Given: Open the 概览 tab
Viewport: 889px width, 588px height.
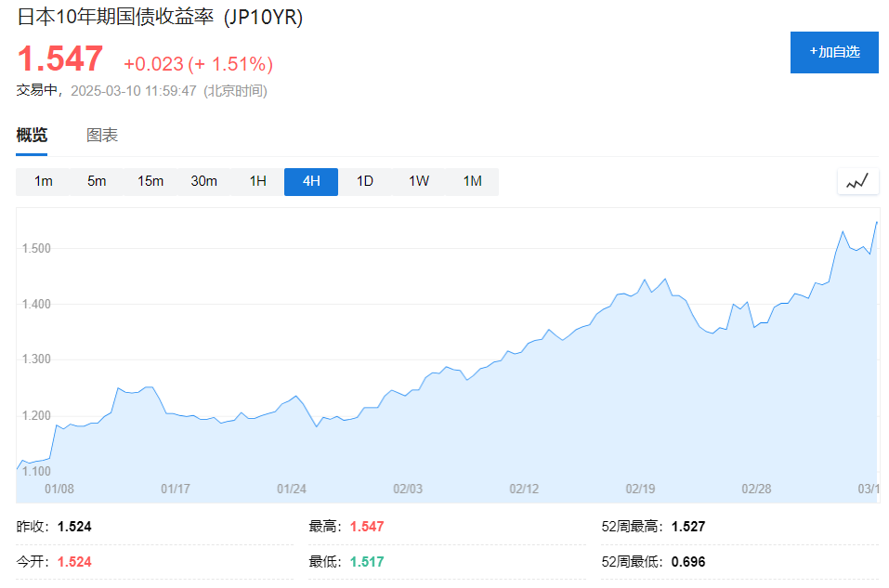Looking at the screenshot, I should point(32,135).
